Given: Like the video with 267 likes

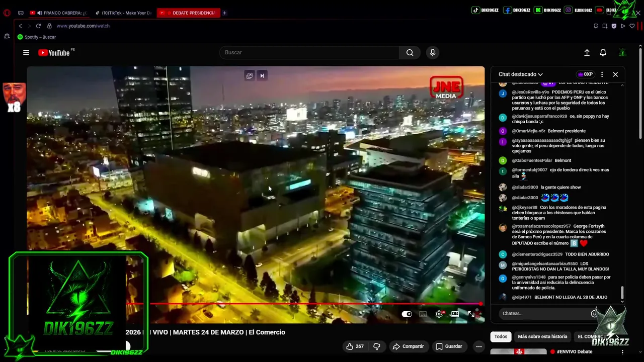Looking at the screenshot, I should (x=355, y=346).
